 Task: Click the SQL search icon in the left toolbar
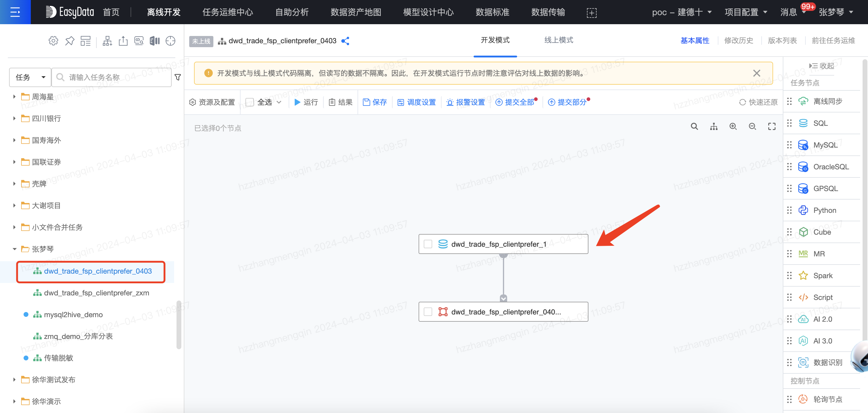coord(139,41)
